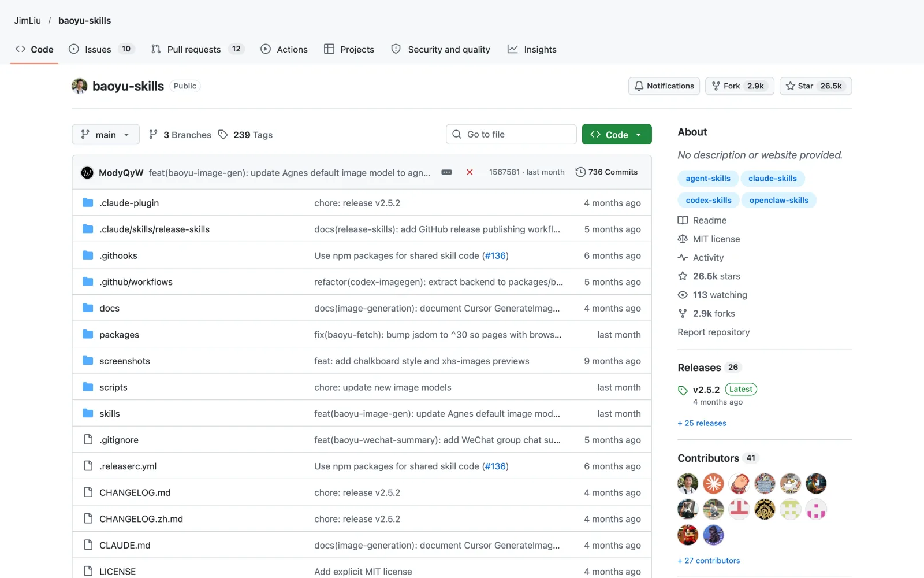Select the agent-skills topic tag
Image resolution: width=924 pixels, height=578 pixels.
click(708, 179)
